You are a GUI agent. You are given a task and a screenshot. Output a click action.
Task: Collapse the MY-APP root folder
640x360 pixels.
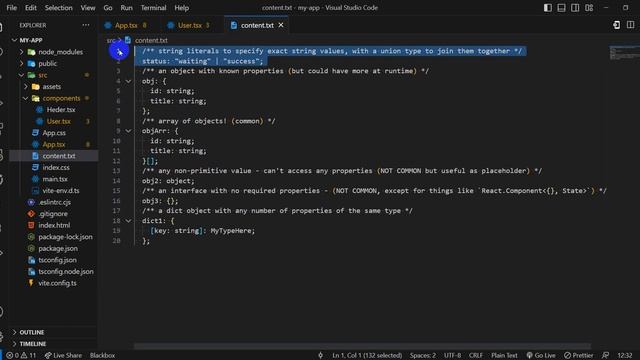pos(15,40)
